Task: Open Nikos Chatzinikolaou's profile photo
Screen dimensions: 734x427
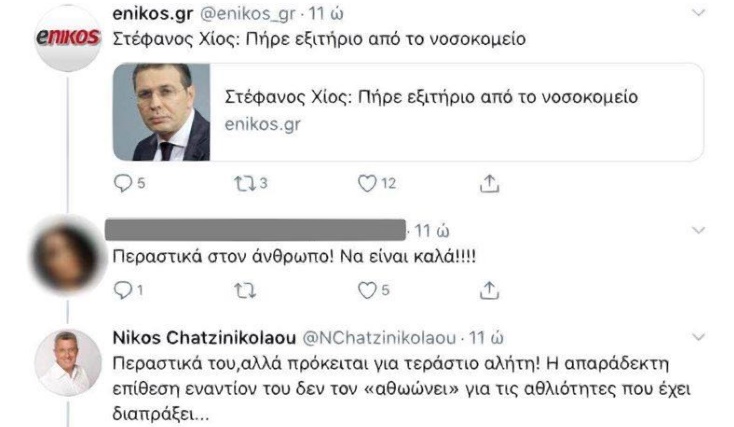Action: [68, 360]
